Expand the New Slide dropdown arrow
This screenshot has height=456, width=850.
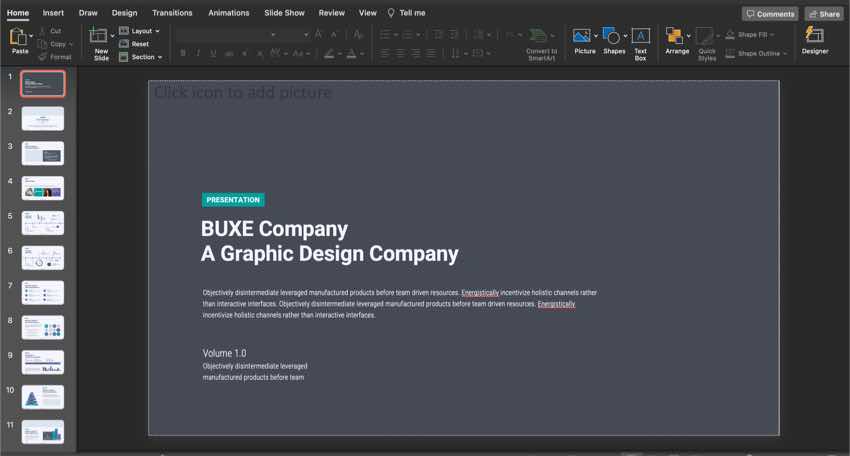coord(112,36)
